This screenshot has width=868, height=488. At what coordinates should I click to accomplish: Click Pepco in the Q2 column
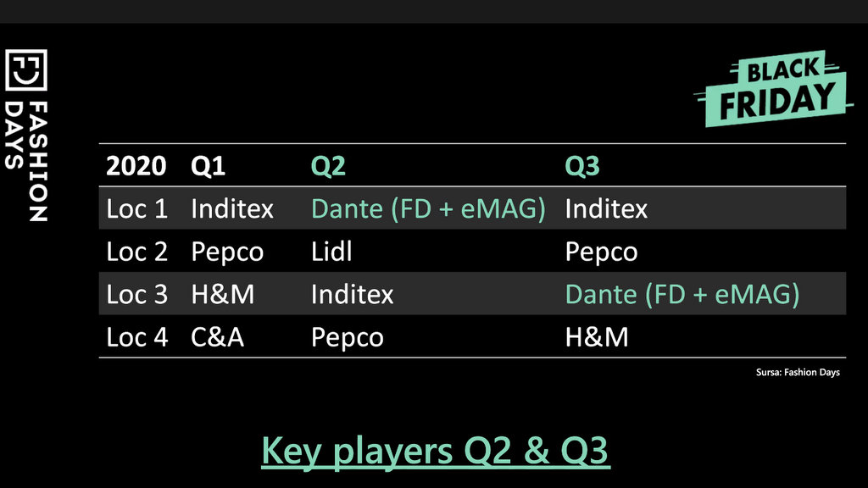(347, 337)
